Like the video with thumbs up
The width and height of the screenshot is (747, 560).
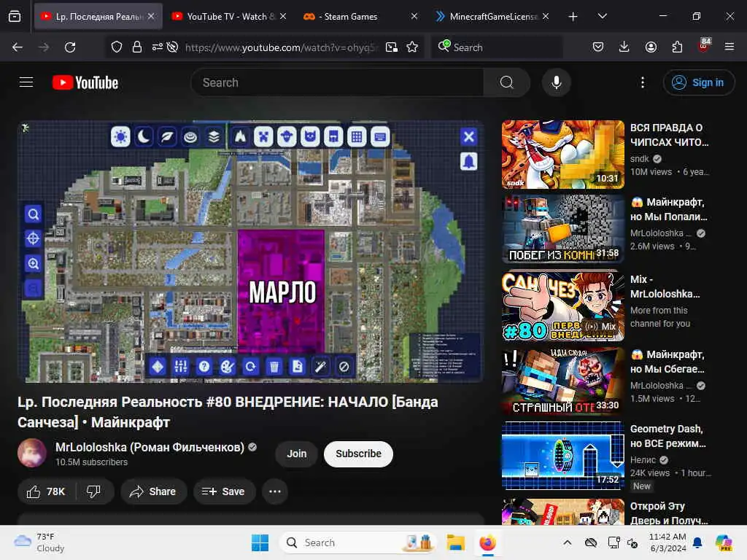pyautogui.click(x=46, y=491)
